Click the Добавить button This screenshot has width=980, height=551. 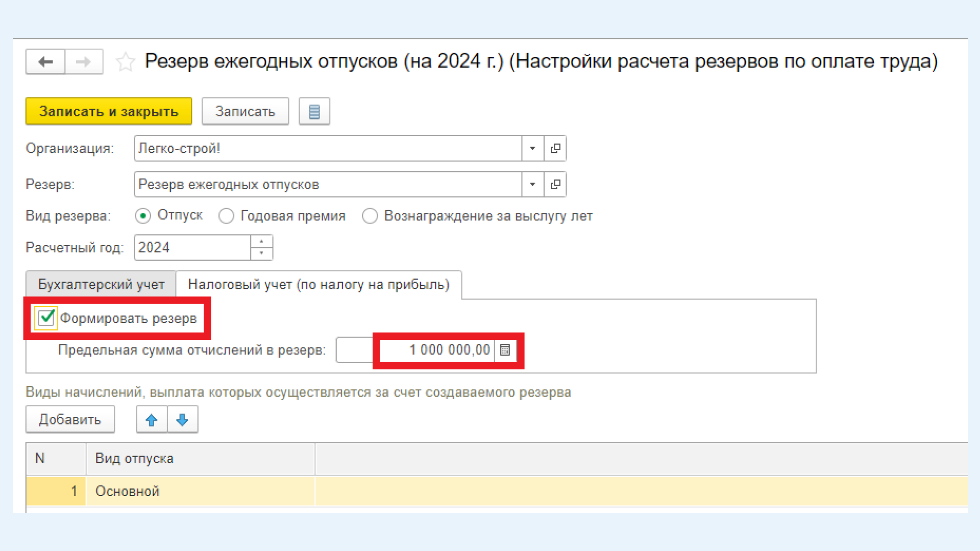pyautogui.click(x=70, y=419)
